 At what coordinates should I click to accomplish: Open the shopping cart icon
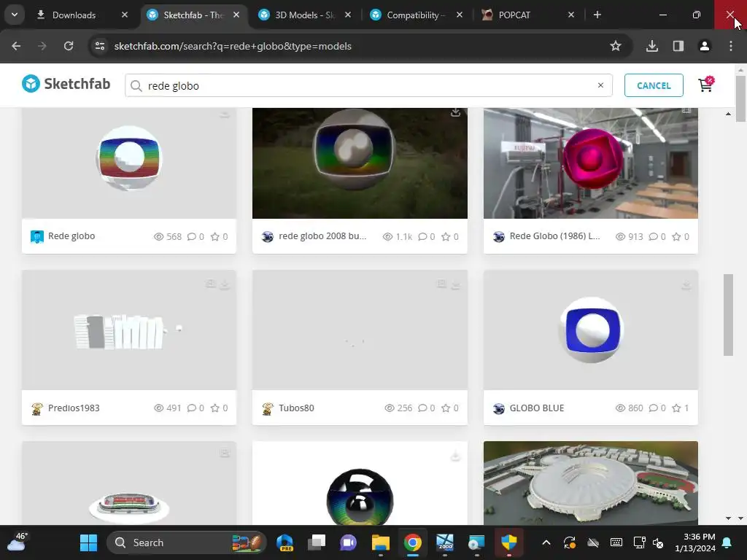pos(705,85)
